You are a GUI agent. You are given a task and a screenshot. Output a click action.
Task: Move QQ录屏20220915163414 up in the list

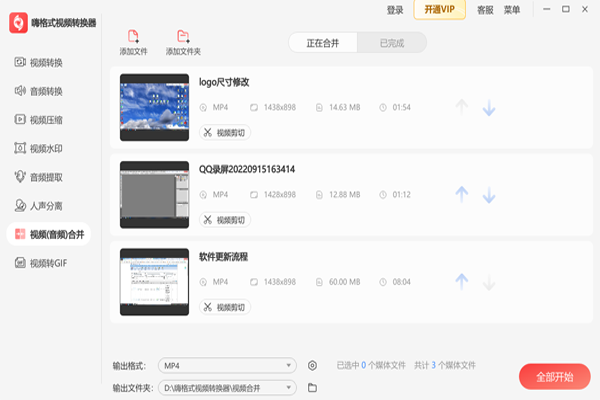coord(461,194)
